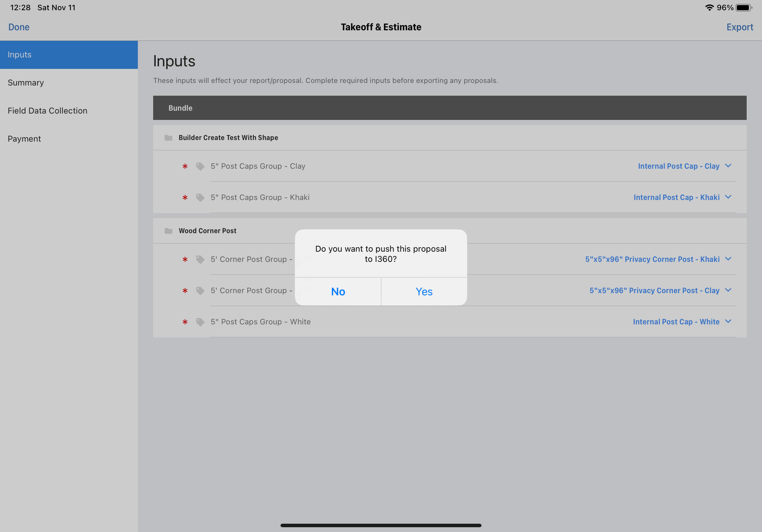Tap Done to close Takeoff & Estimate
This screenshot has height=532, width=762.
(19, 27)
